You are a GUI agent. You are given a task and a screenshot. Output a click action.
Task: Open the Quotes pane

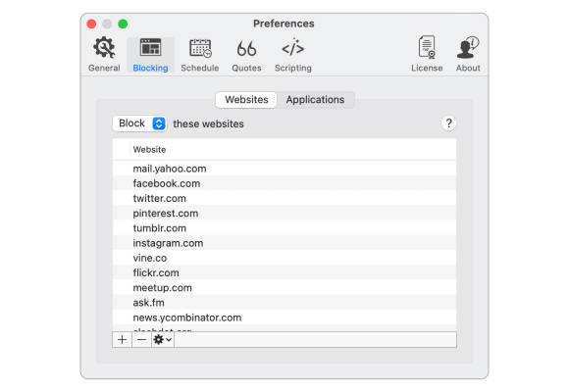point(246,55)
